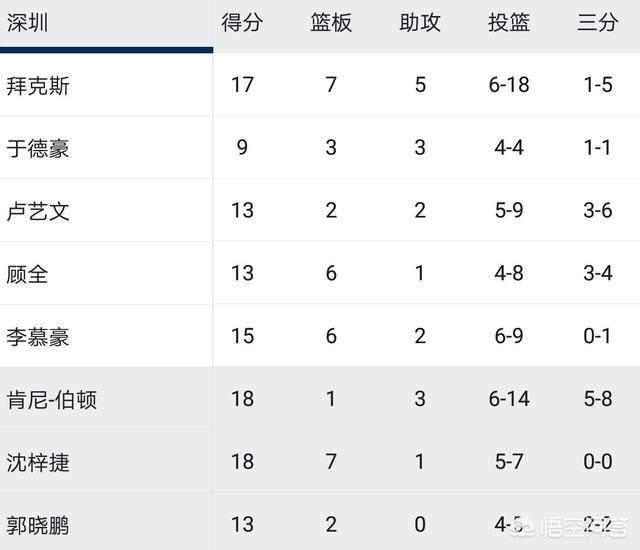Click 卢艺文's 3-6 three-point stat
The height and width of the screenshot is (550, 640).
(x=598, y=211)
